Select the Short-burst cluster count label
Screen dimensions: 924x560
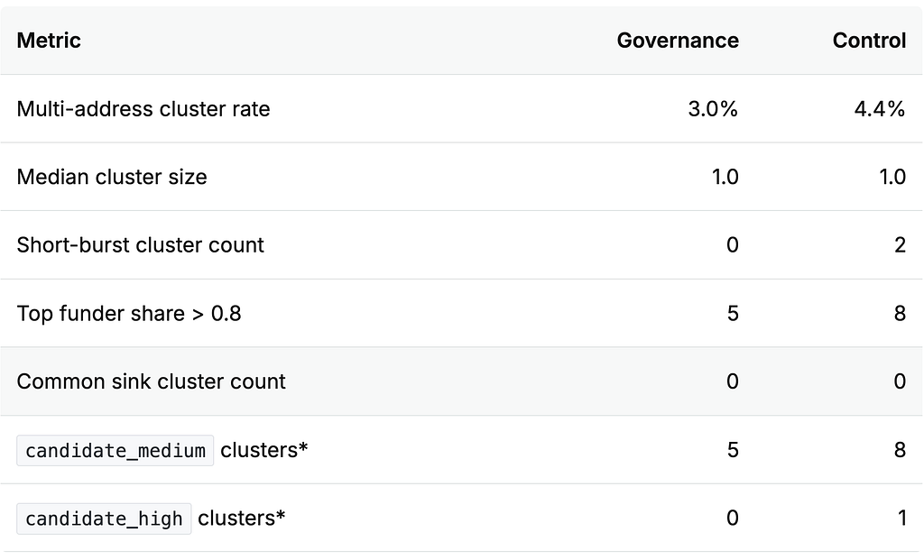(x=140, y=245)
